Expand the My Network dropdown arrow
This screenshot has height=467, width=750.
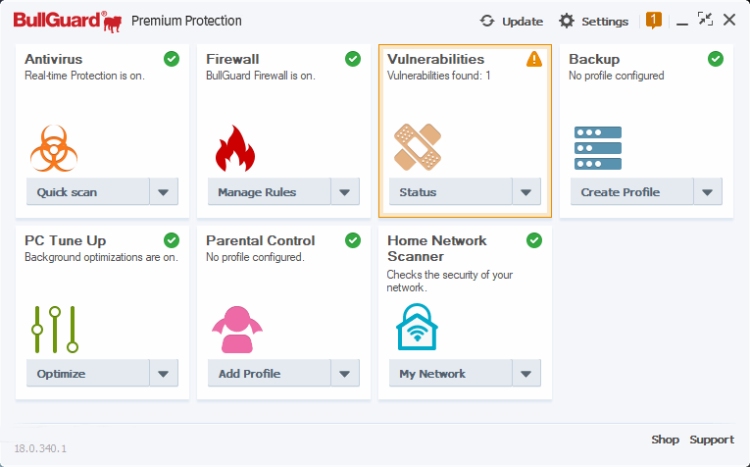(526, 373)
